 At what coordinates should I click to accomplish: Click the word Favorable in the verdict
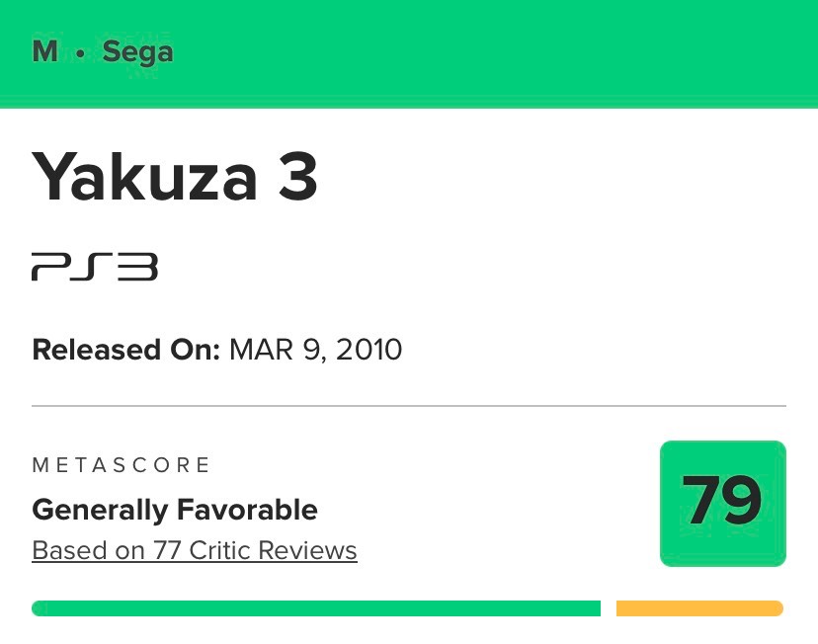pos(246,510)
